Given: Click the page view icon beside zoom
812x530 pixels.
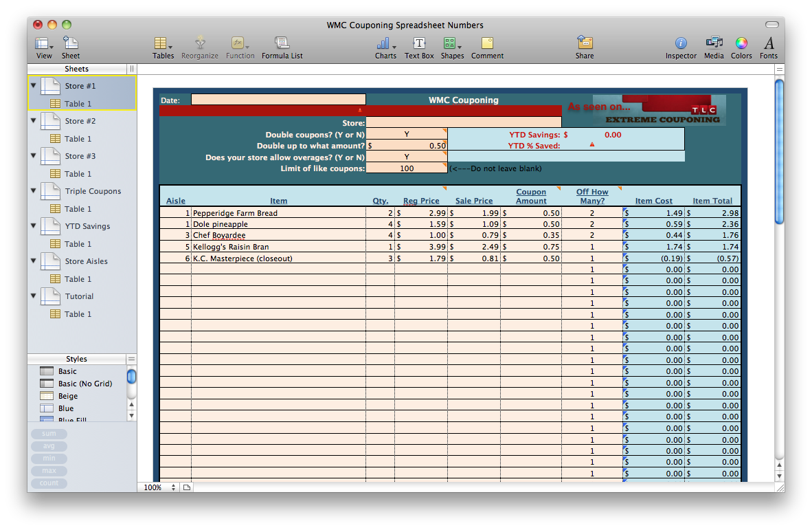Looking at the screenshot, I should [x=187, y=487].
